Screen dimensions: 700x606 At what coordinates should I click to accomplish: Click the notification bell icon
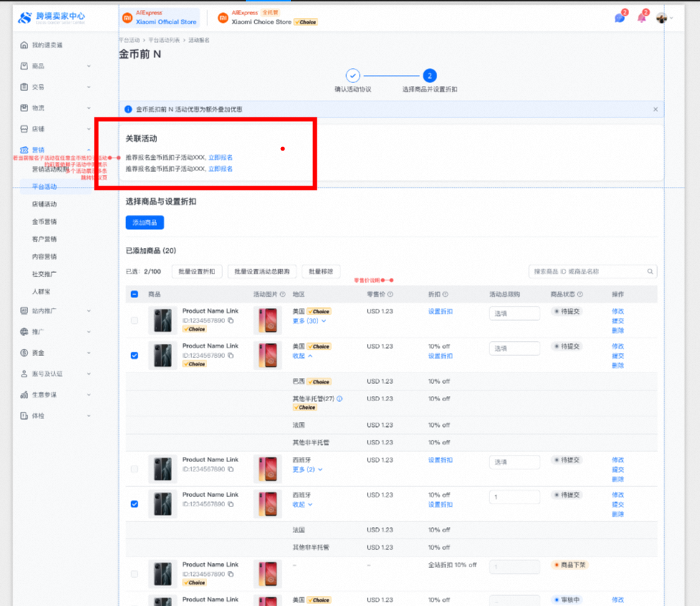641,18
